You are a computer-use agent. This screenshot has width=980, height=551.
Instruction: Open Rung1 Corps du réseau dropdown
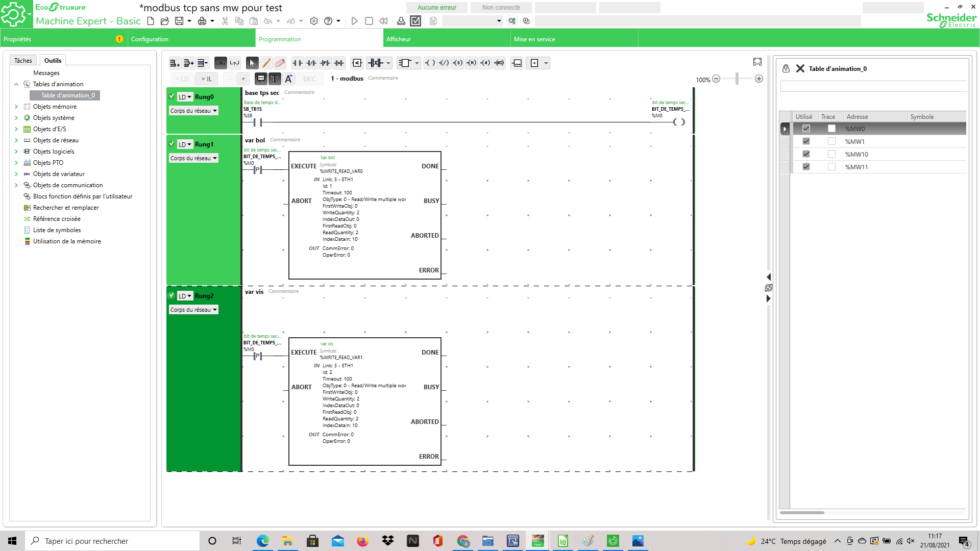(x=193, y=158)
